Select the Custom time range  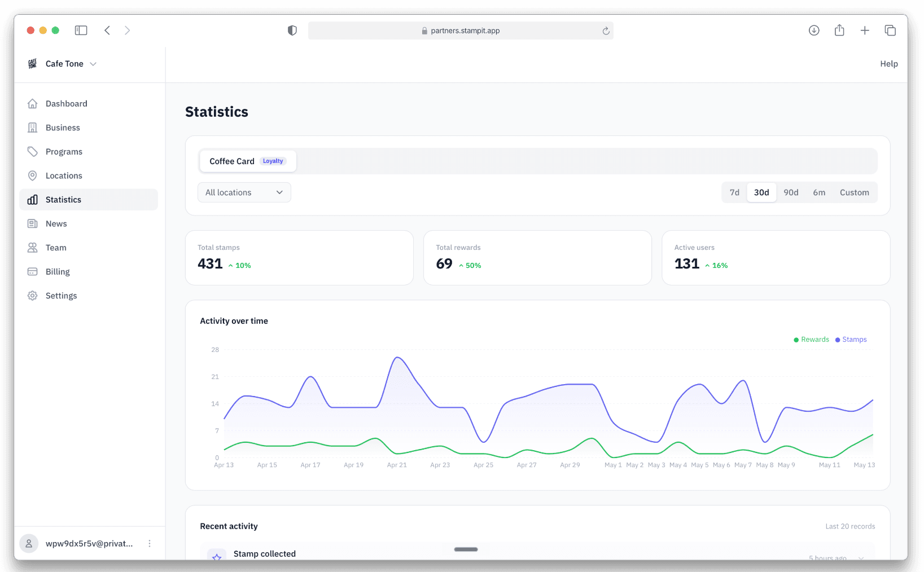click(855, 192)
